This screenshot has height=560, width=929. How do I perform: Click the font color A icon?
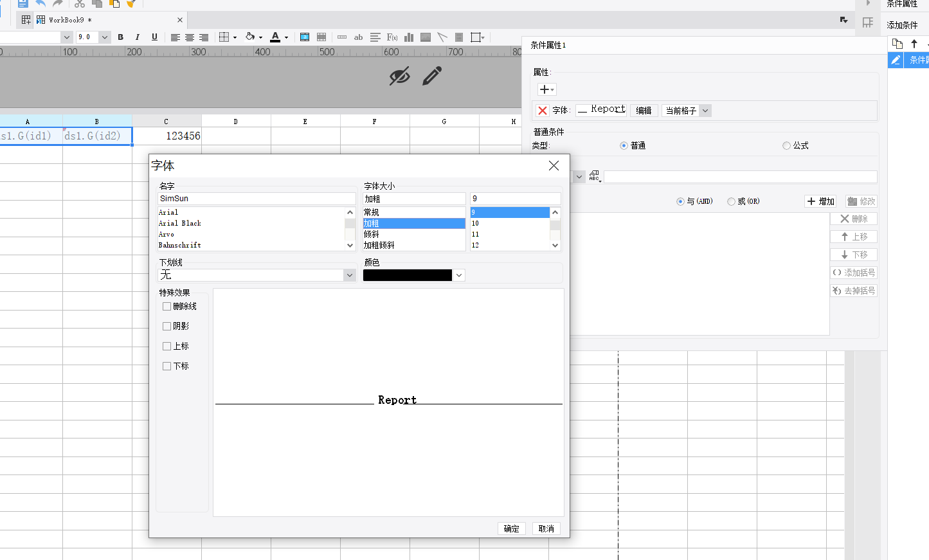(x=275, y=37)
